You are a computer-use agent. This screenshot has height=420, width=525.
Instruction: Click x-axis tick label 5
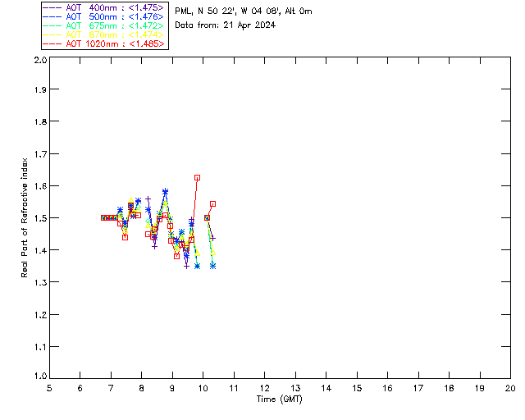49,388
